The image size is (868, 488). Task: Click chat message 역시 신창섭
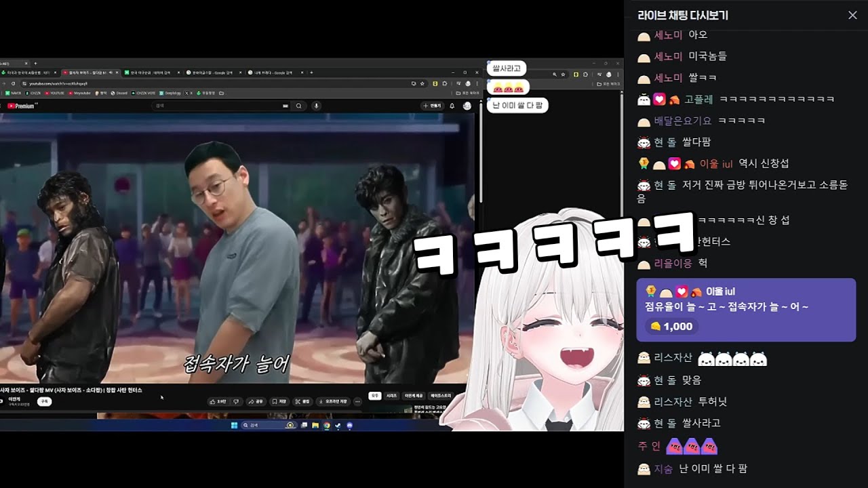(764, 163)
